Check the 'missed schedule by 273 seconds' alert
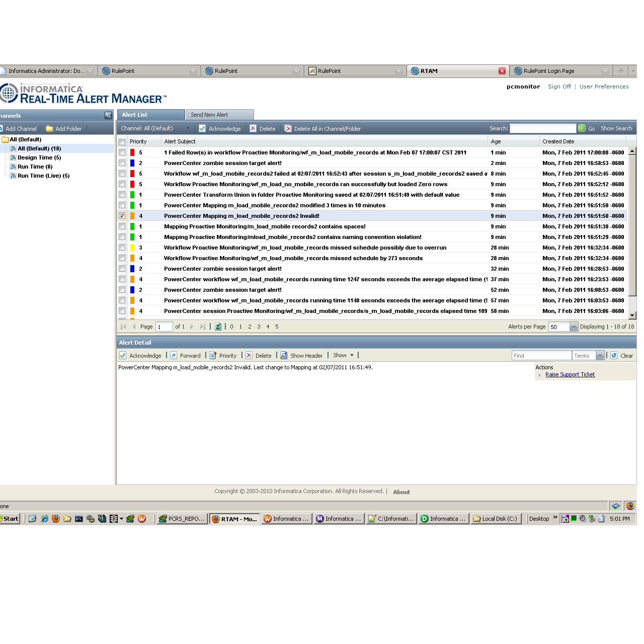The width and height of the screenshot is (644, 644). (122, 258)
